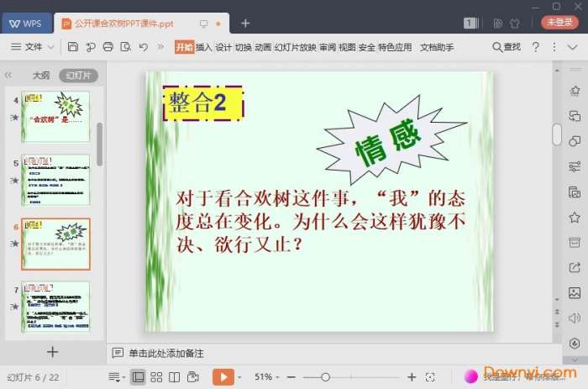Decrease zoom with minus button
The image size is (588, 389).
click(291, 377)
